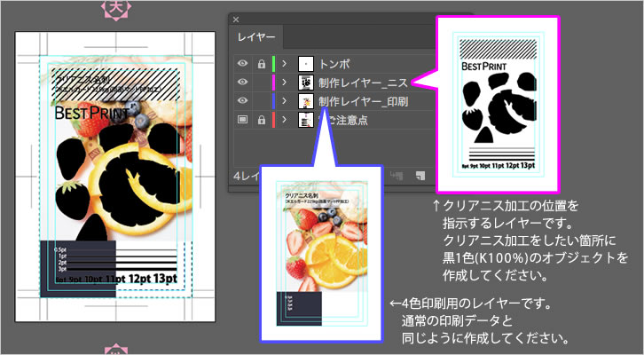This screenshot has height=355, width=644.
Task: Click the green color bar of トンボ layer
Action: point(273,64)
